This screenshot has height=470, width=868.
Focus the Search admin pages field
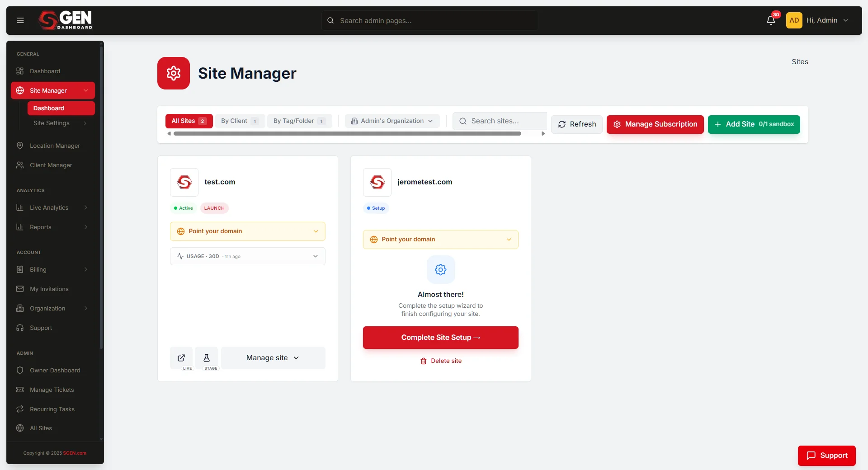[x=429, y=20]
